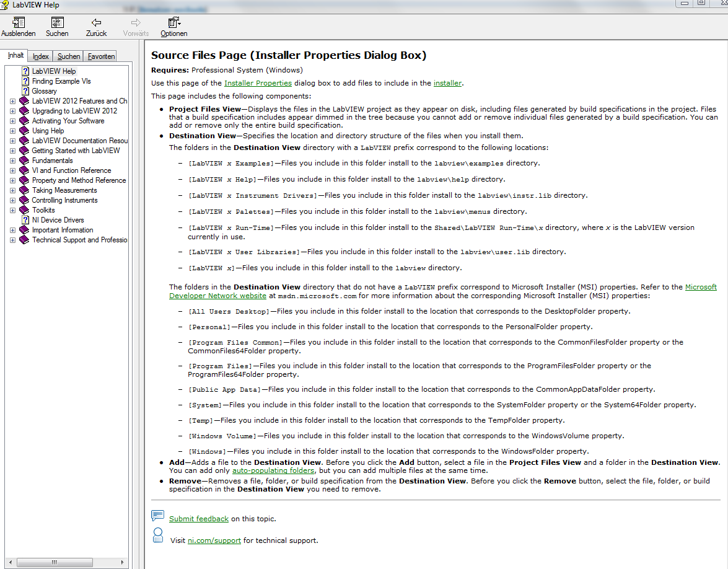The height and width of the screenshot is (569, 728).
Task: Click the contents scrollbar right arrow
Action: coord(122,563)
